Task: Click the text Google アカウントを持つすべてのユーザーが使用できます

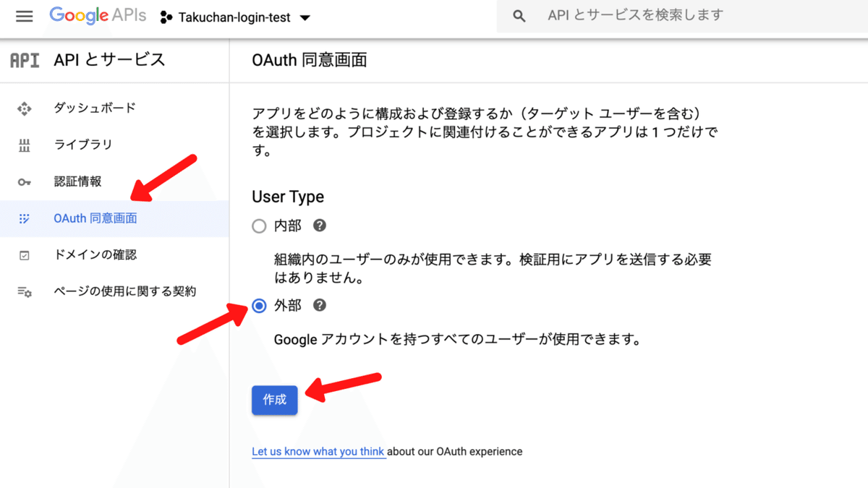Action: [x=458, y=339]
